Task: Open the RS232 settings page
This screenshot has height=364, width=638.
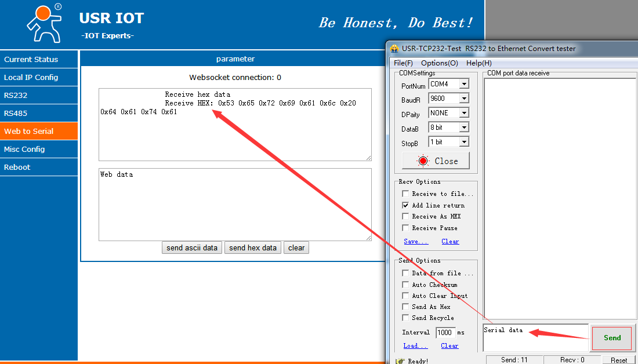Action: (x=39, y=95)
